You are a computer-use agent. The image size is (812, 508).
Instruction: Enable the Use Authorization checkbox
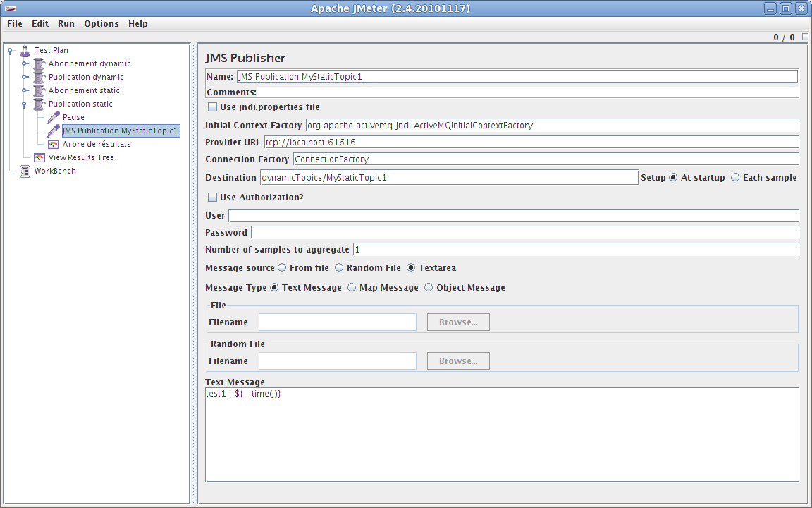tap(212, 197)
